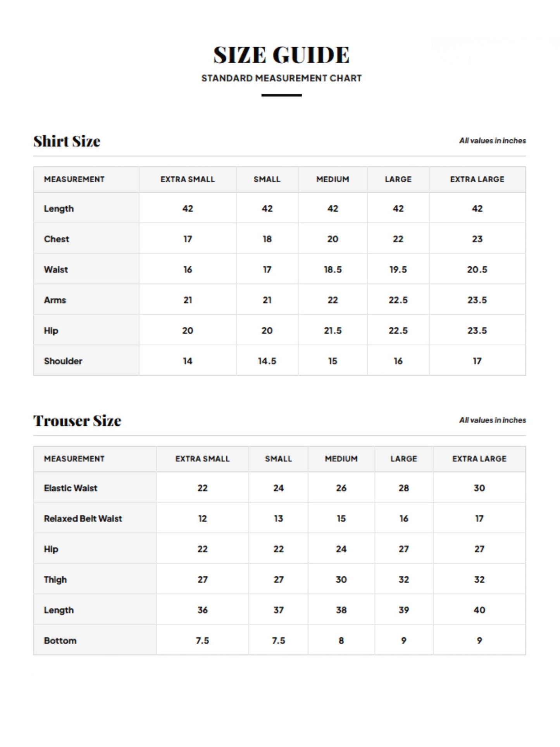Image resolution: width=560 pixels, height=747 pixels.
Task: Click the shirt table's 'All values in inches' note
Action: coord(493,141)
